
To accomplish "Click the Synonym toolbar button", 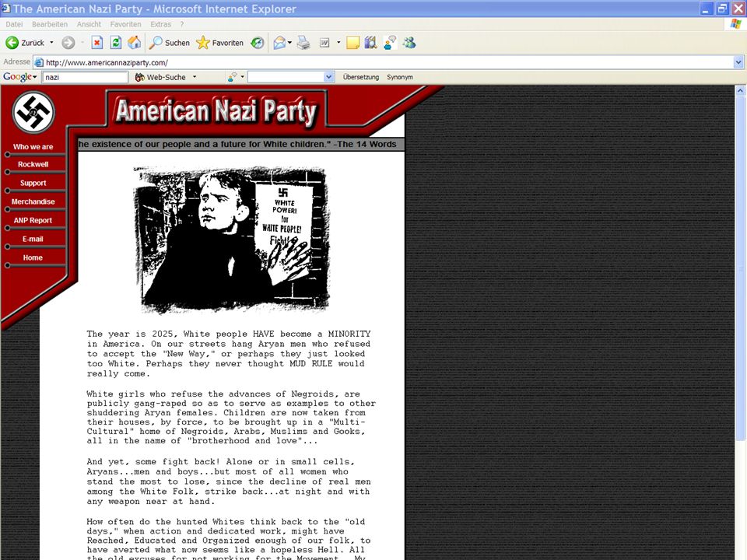I will click(x=400, y=77).
